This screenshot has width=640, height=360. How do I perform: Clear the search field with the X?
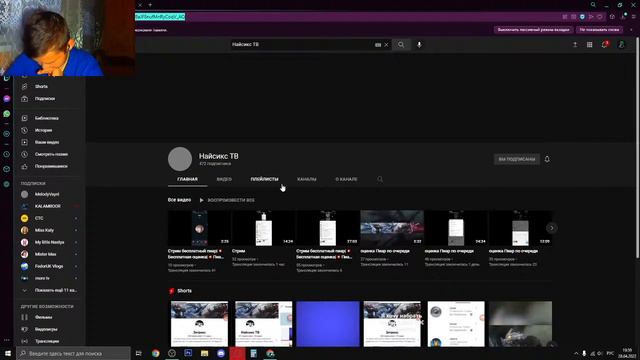tap(386, 44)
